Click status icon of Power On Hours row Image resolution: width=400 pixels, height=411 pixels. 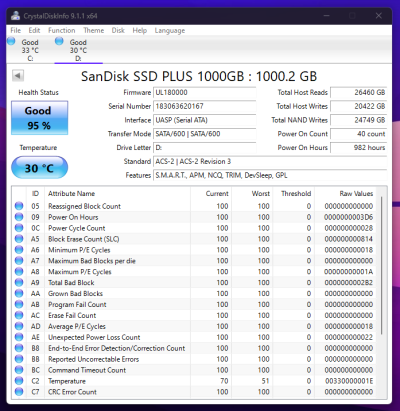[19, 217]
